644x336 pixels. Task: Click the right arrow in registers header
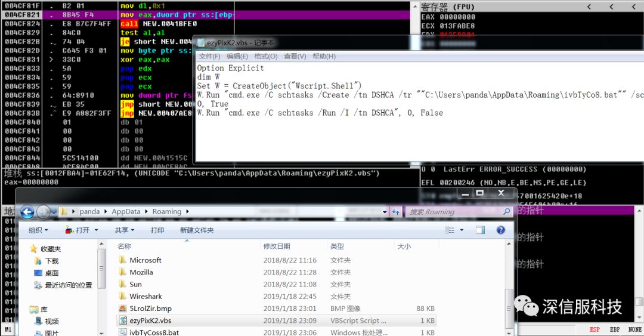pos(634,7)
